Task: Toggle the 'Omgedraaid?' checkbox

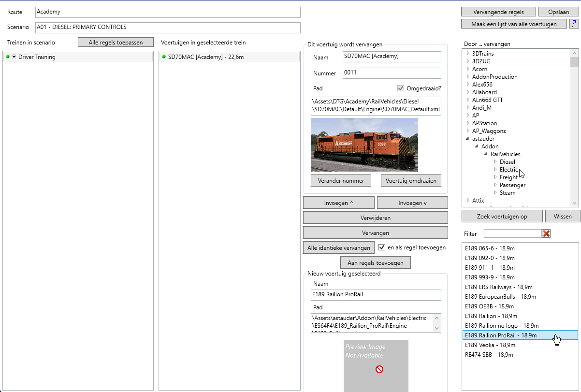Action: [400, 88]
